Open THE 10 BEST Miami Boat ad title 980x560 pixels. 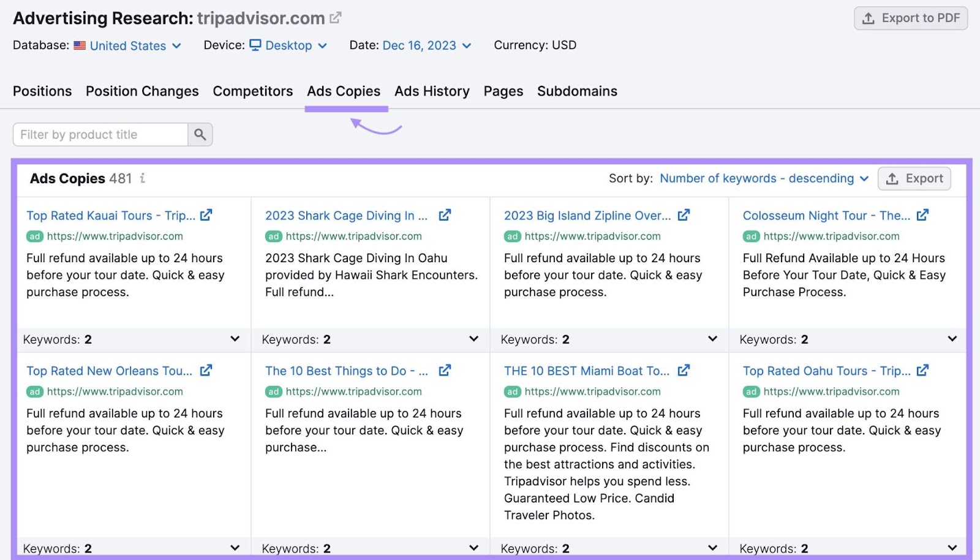587,371
